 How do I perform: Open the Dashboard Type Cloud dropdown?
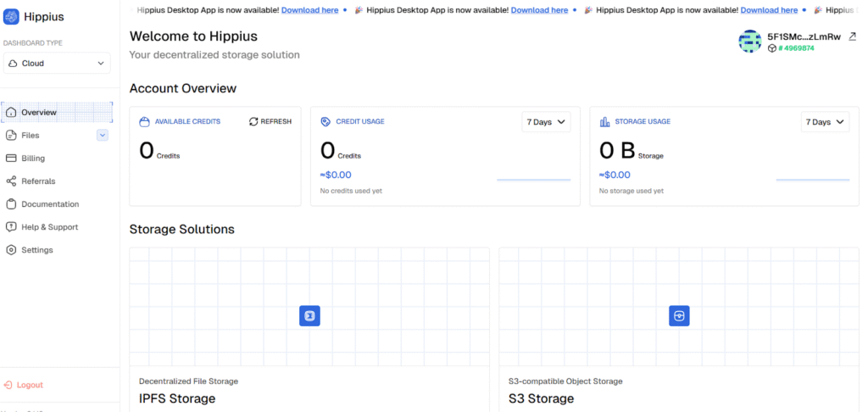pyautogui.click(x=58, y=64)
